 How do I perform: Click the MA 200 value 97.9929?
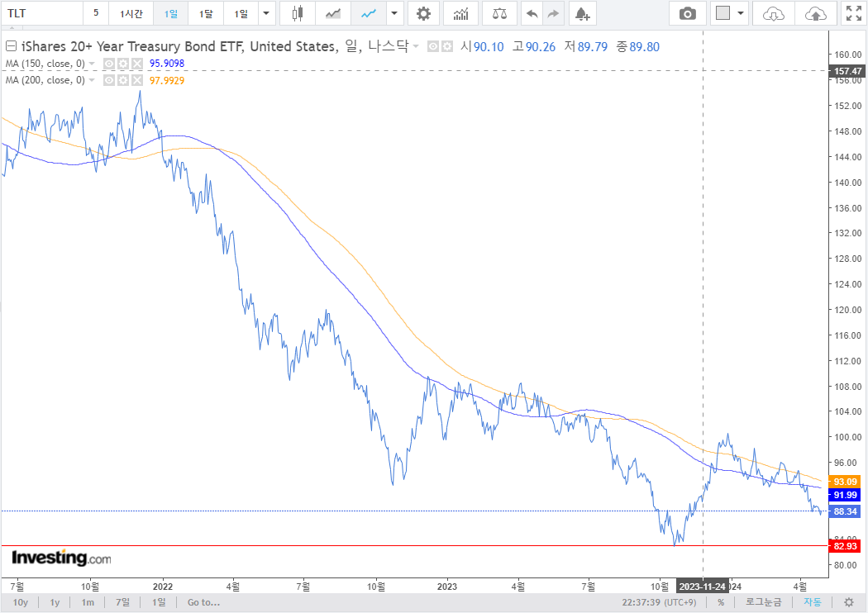167,80
